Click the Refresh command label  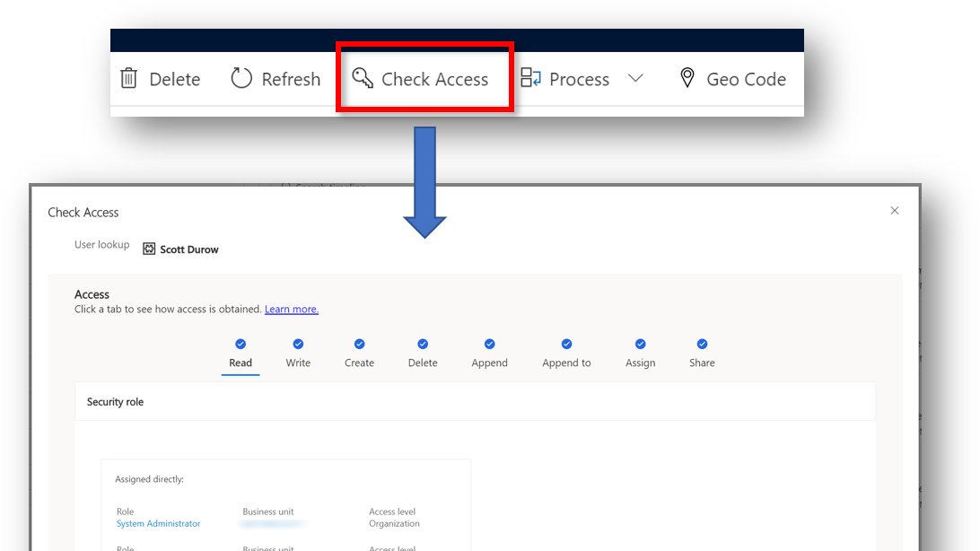pos(292,79)
